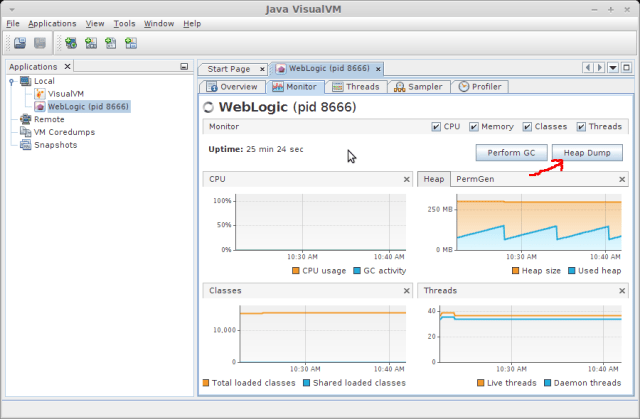
Task: Click the Add JMX Connection toolbar icon
Action: click(91, 43)
